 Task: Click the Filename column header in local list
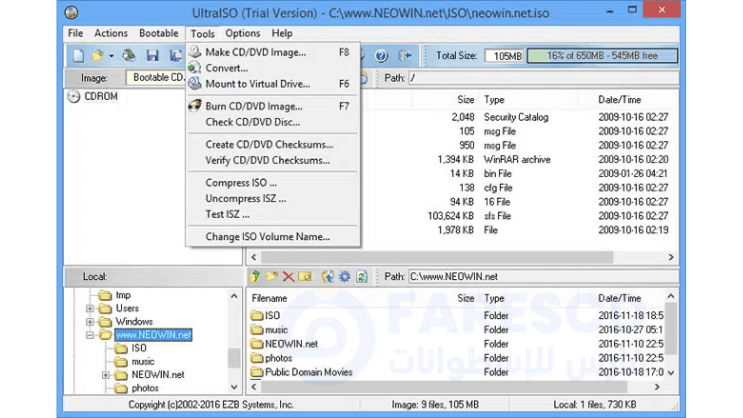[270, 298]
